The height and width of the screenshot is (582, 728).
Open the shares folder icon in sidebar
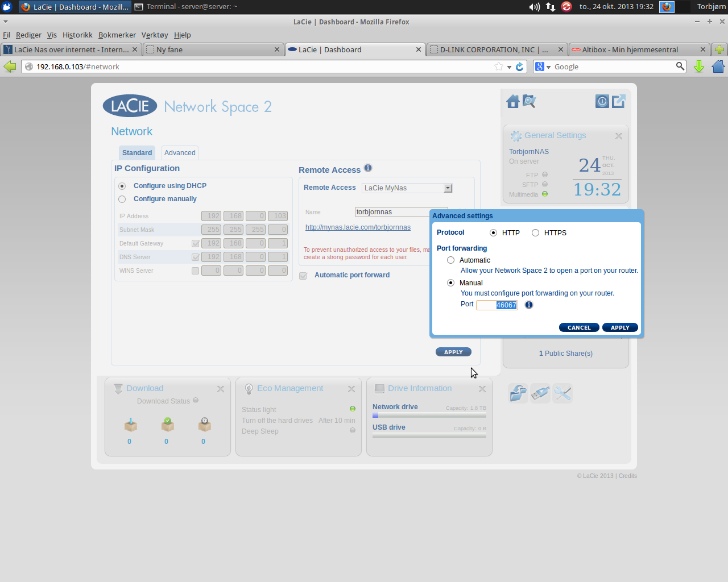pos(518,393)
